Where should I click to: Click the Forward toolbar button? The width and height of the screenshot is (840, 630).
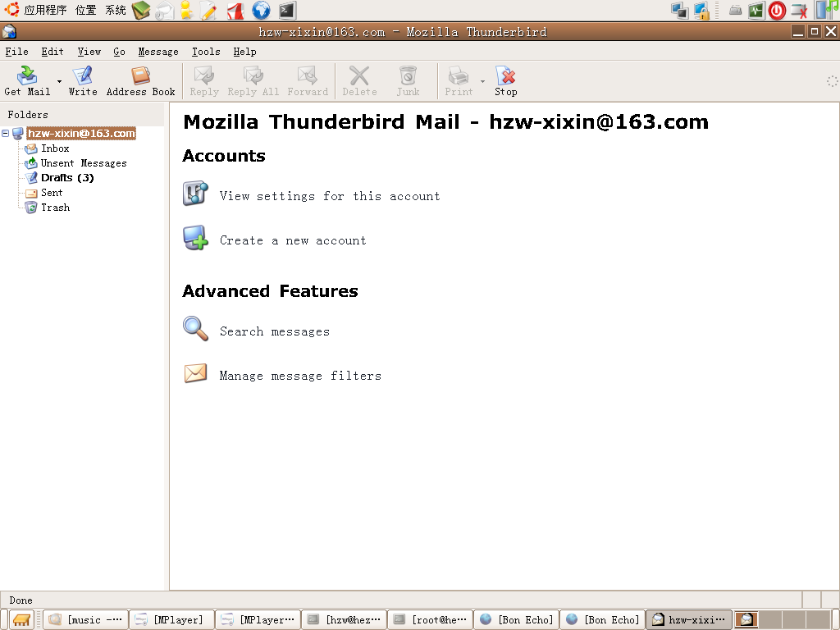[x=308, y=81]
